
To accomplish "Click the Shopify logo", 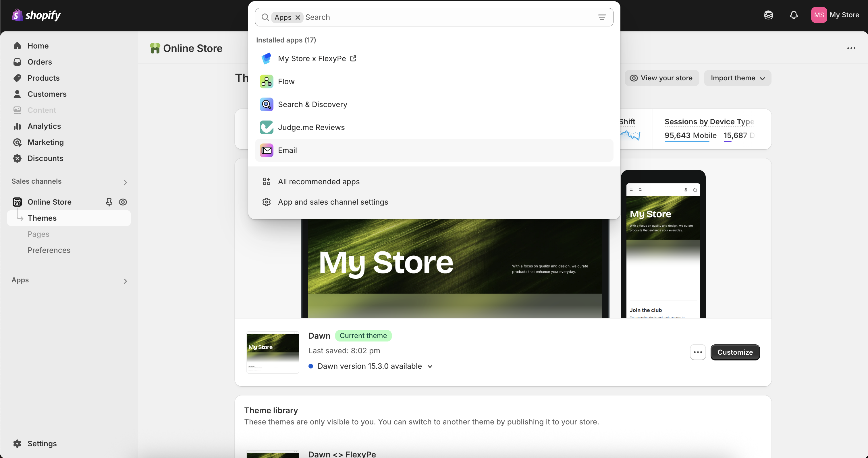I will (36, 15).
